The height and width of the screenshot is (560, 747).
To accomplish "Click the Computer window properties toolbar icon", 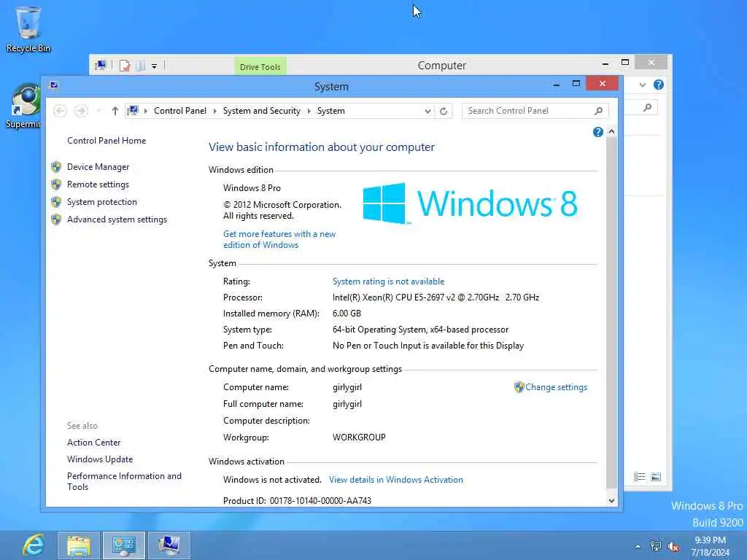I will coord(124,66).
